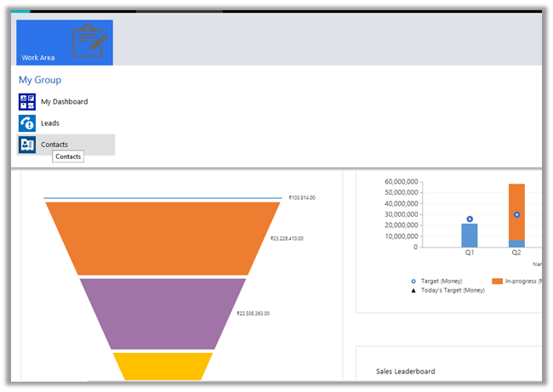This screenshot has width=553, height=392.
Task: Click the purple funnel segment
Action: tap(162, 312)
